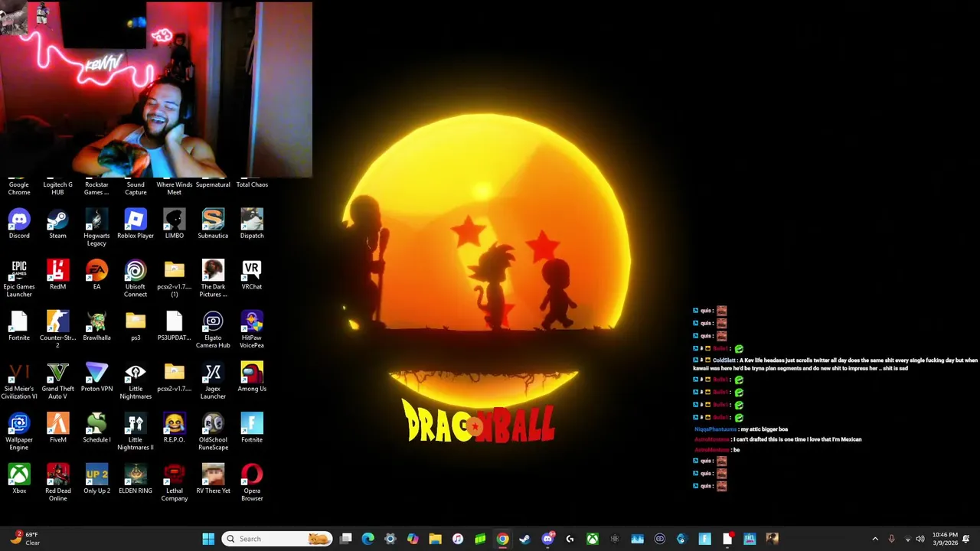Select the VRChat desktop icon
The height and width of the screenshot is (551, 980).
click(x=252, y=275)
